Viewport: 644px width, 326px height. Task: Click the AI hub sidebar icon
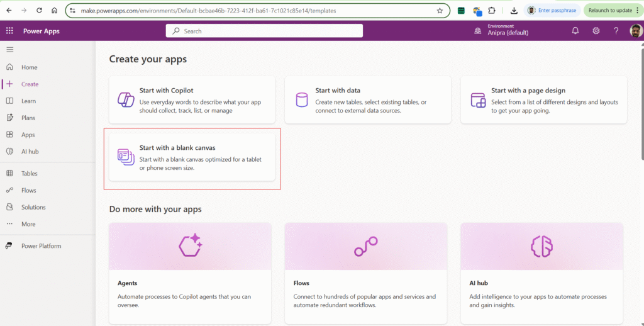[9, 151]
